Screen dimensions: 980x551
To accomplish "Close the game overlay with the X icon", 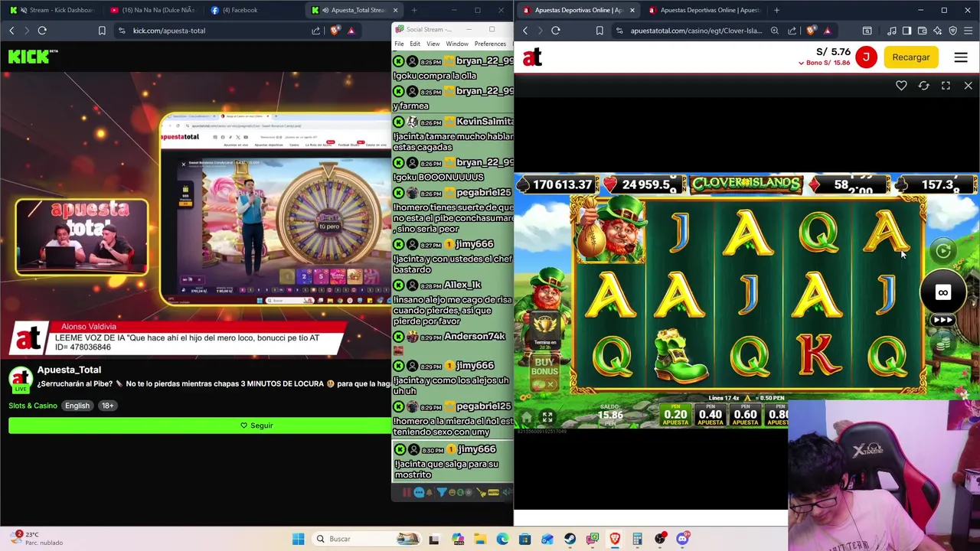I will click(x=968, y=86).
